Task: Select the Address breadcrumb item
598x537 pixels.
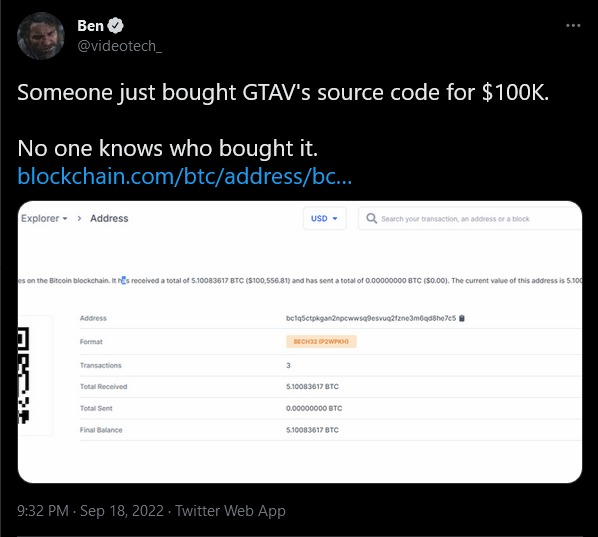Action: point(109,218)
